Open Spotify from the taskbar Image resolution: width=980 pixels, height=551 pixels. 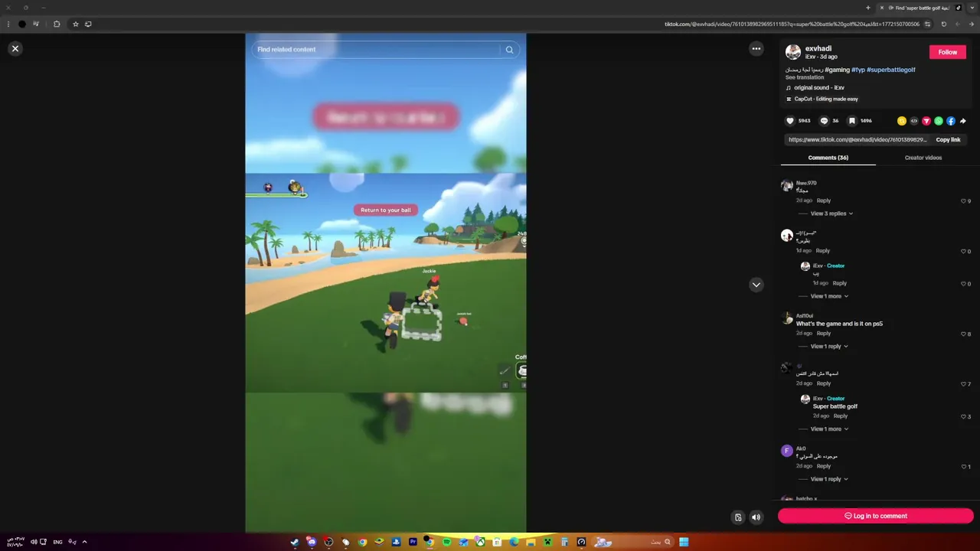point(446,542)
